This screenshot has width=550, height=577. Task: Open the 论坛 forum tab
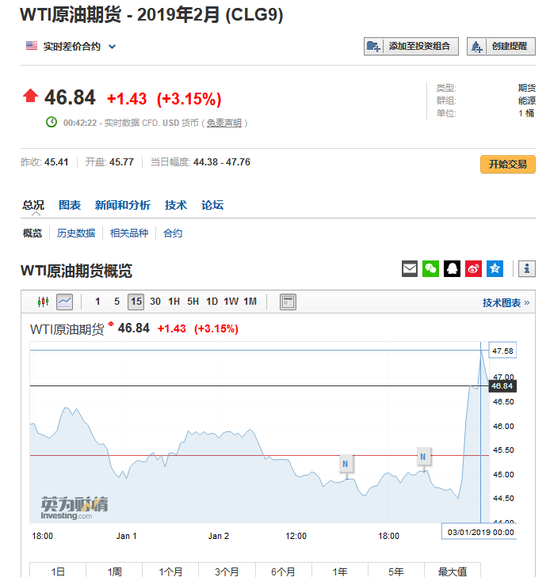[x=212, y=205]
